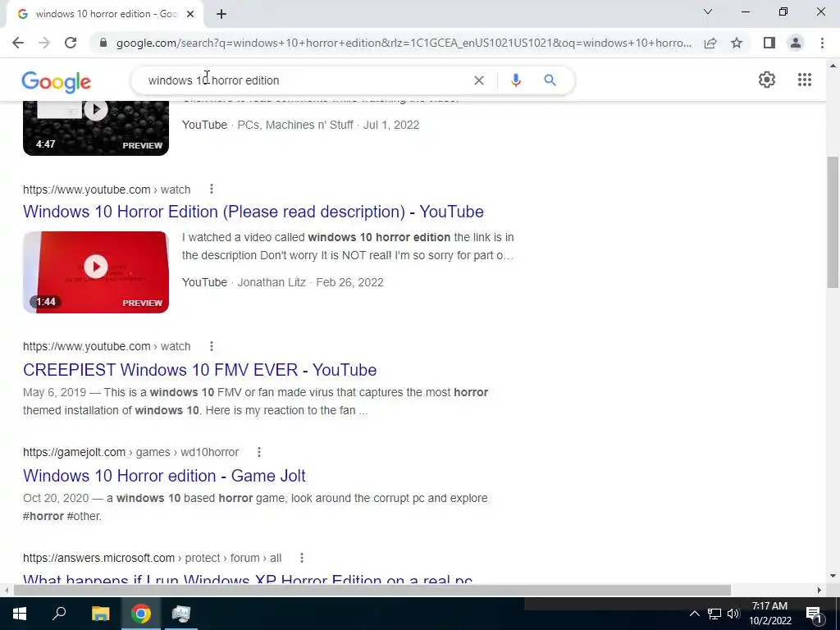Click the blue search magnifier button
Screen dimensions: 840x630
(550, 80)
